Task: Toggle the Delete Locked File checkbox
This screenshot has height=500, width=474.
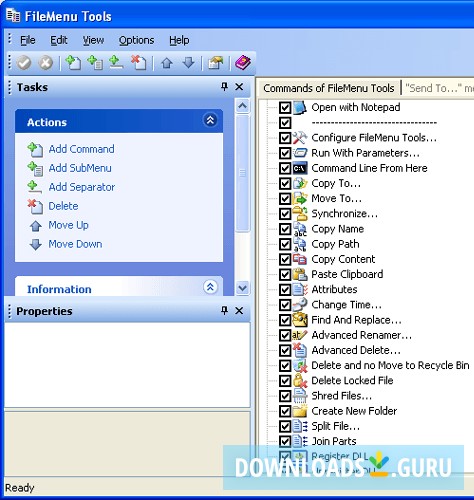Action: click(x=285, y=381)
